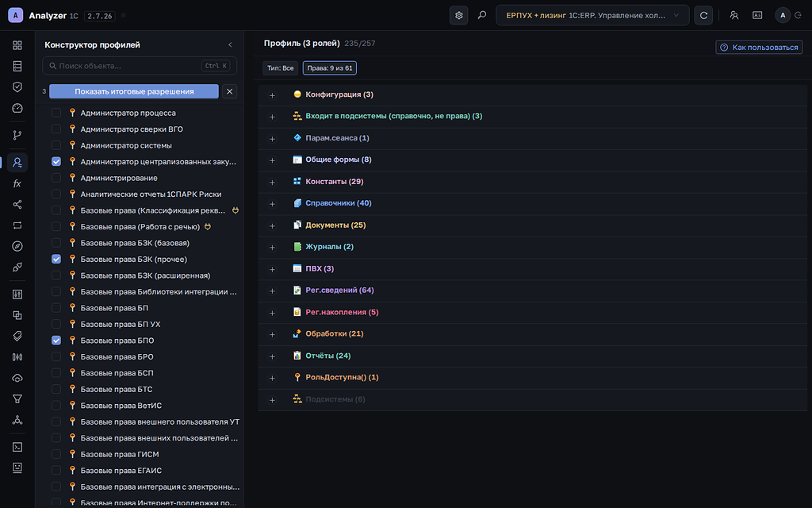Click the magnifier search icon in top bar
Screen dimensions: 812x508
pyautogui.click(x=482, y=16)
